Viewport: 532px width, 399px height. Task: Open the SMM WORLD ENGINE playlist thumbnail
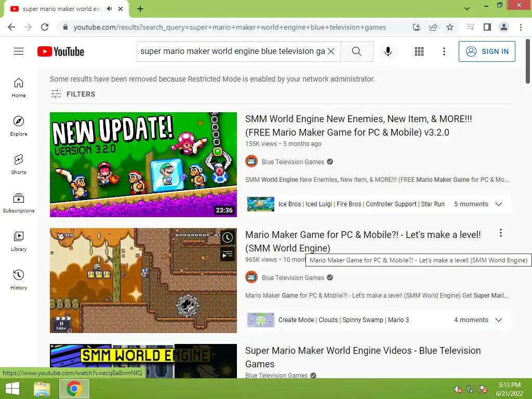tap(143, 361)
